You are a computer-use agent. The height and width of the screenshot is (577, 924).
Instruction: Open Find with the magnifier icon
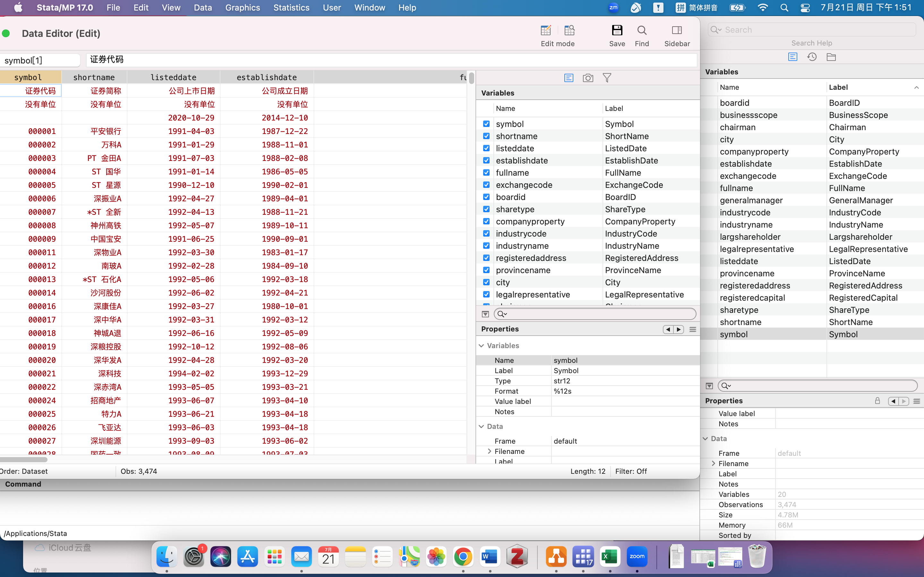[x=641, y=30]
